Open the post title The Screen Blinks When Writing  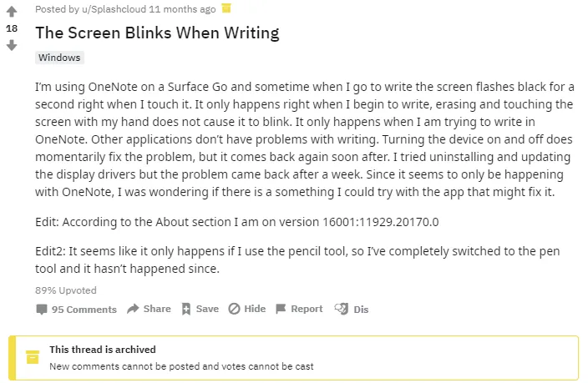coord(157,33)
